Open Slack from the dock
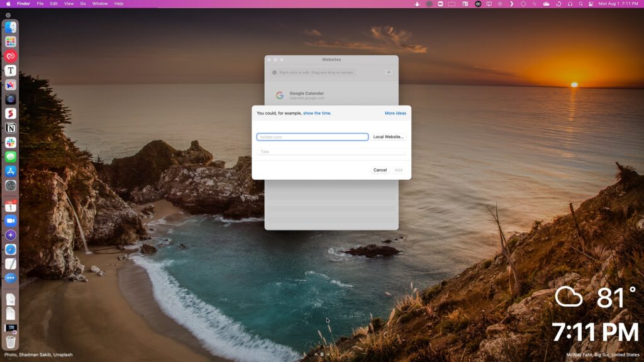The height and width of the screenshot is (362, 644). tap(11, 143)
